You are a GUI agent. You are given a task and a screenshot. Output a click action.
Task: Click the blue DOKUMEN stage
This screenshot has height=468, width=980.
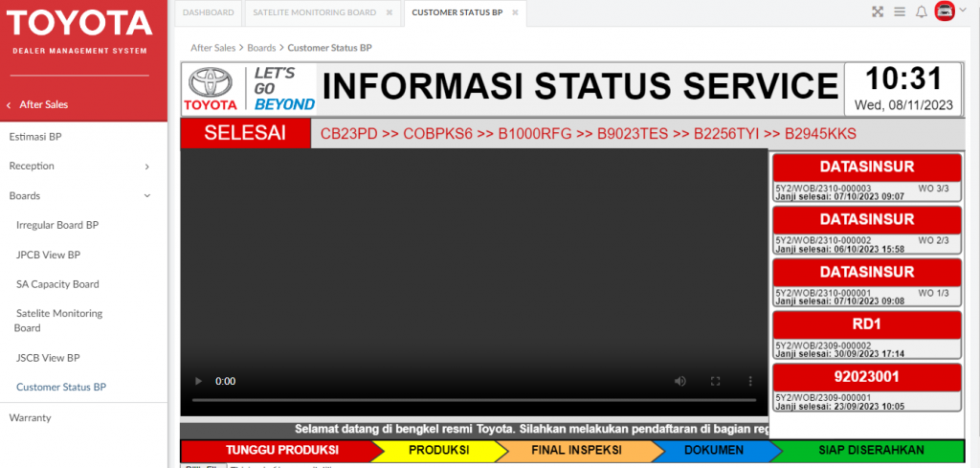pyautogui.click(x=714, y=451)
